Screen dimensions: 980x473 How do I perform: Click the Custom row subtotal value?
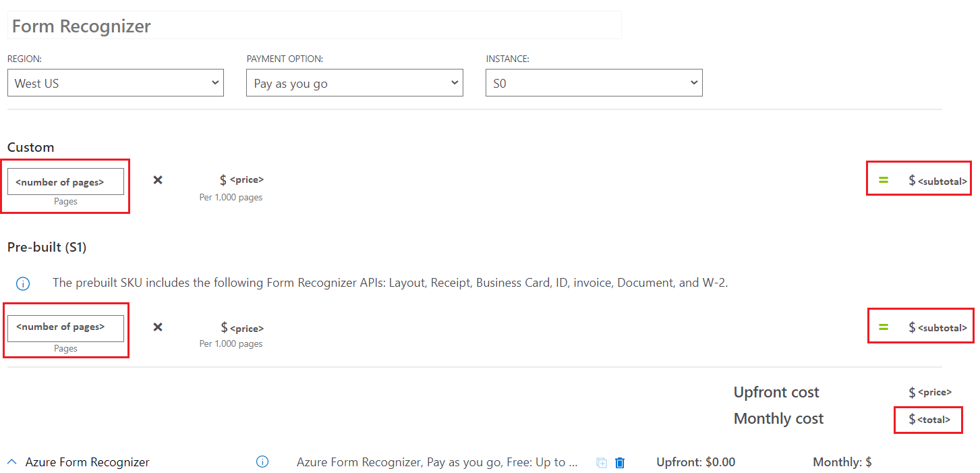pyautogui.click(x=938, y=181)
